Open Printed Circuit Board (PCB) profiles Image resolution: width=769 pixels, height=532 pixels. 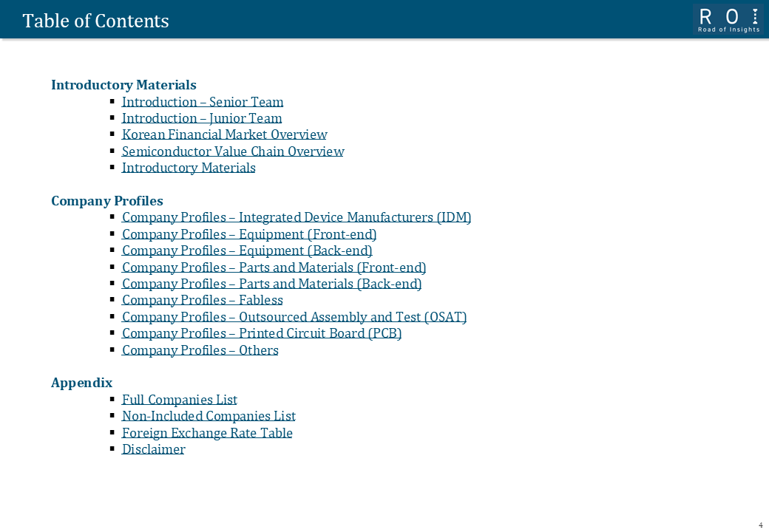tap(262, 333)
